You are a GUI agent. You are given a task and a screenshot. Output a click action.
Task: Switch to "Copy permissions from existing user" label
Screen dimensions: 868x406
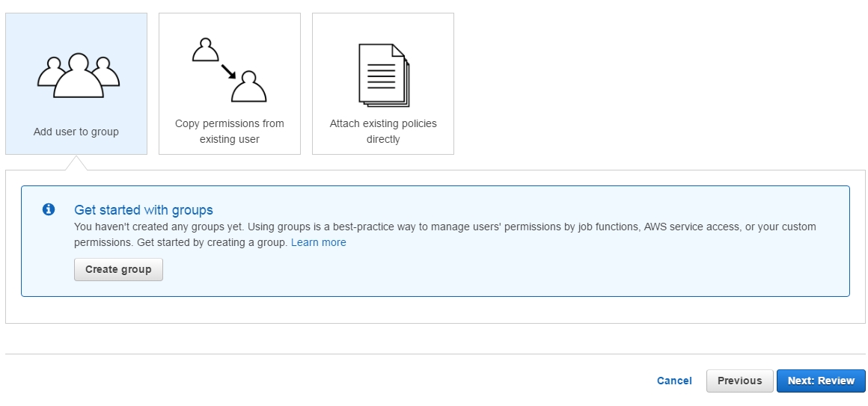tap(229, 131)
